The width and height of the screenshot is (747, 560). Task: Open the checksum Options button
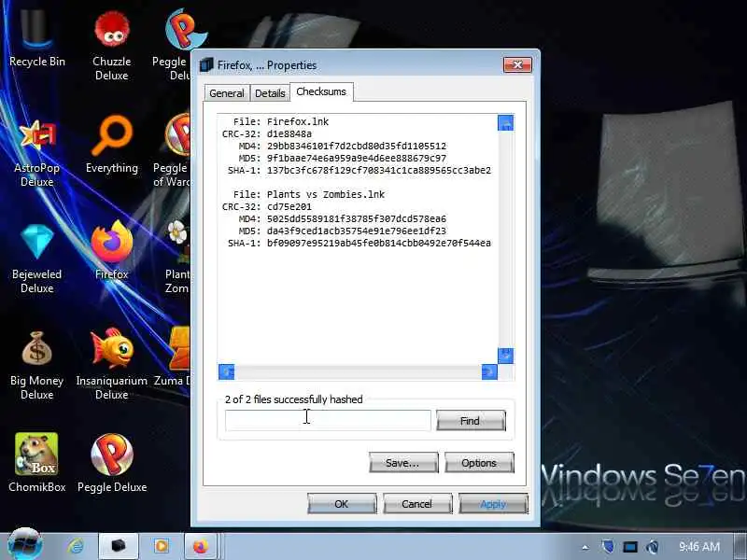click(479, 463)
